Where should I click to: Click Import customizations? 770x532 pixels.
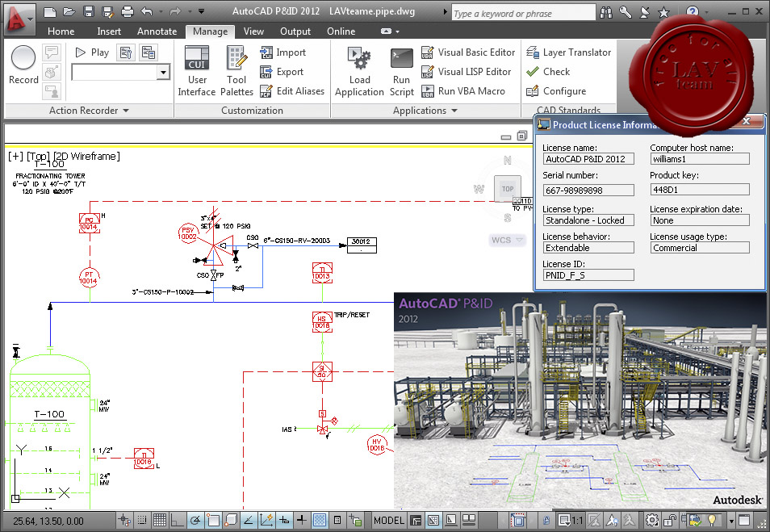(283, 52)
